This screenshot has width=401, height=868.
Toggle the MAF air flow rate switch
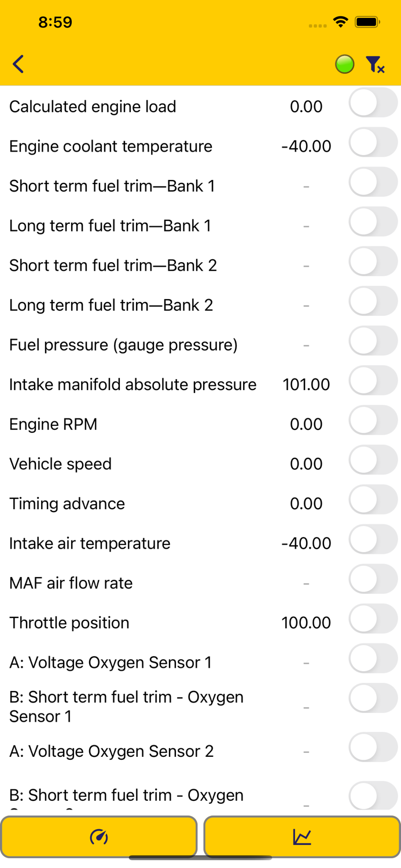tap(373, 579)
